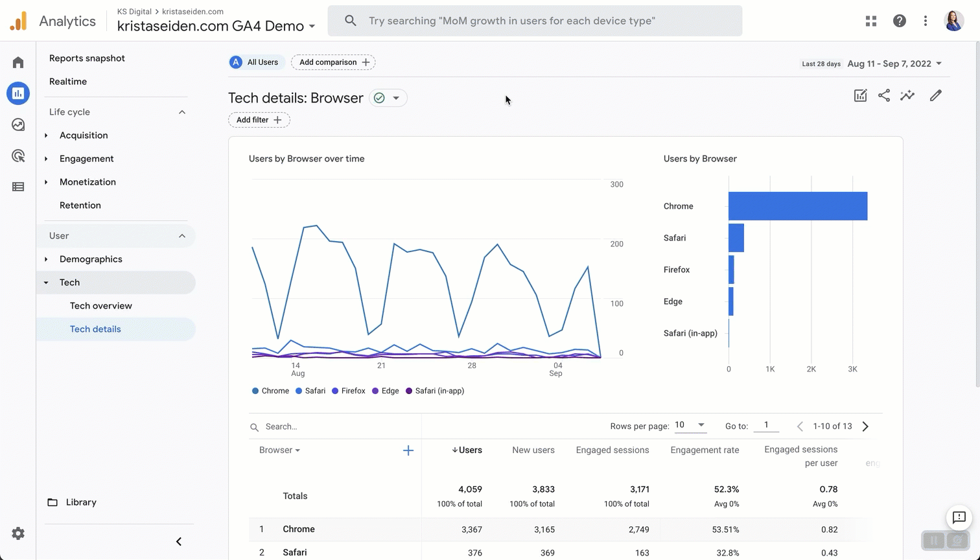Open the Advertising icon in left rail
Viewport: 980px width, 560px height.
[x=18, y=156]
